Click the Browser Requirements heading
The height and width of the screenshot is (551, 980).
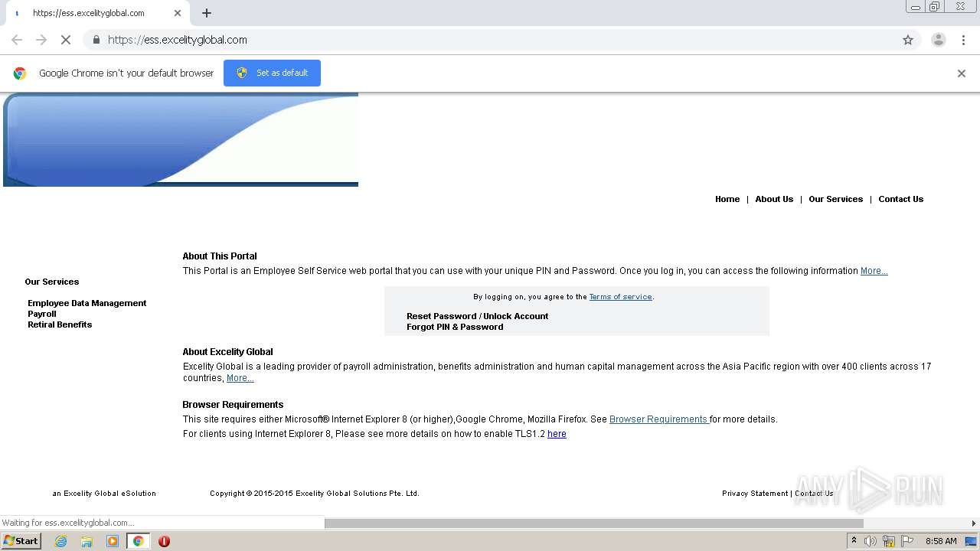[233, 405]
